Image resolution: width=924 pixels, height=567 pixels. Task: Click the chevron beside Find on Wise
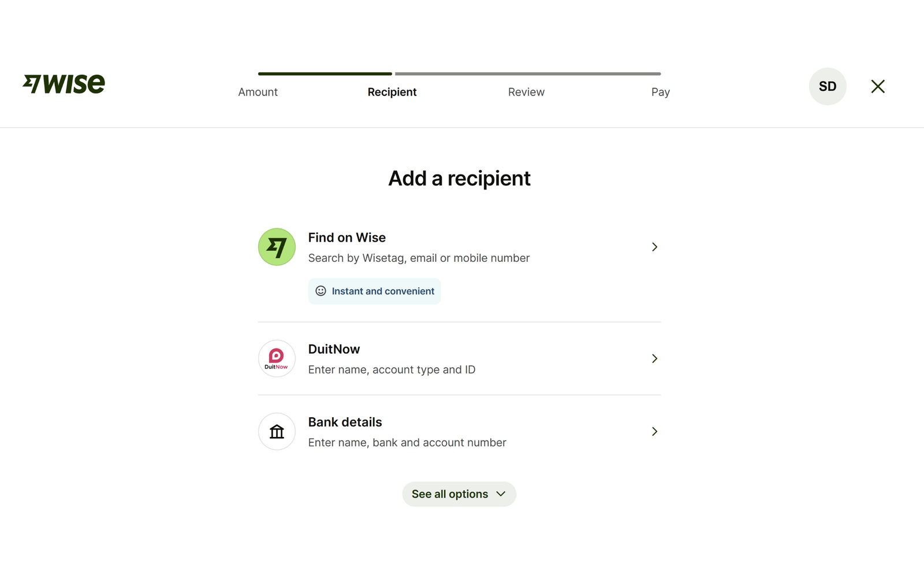click(x=654, y=247)
